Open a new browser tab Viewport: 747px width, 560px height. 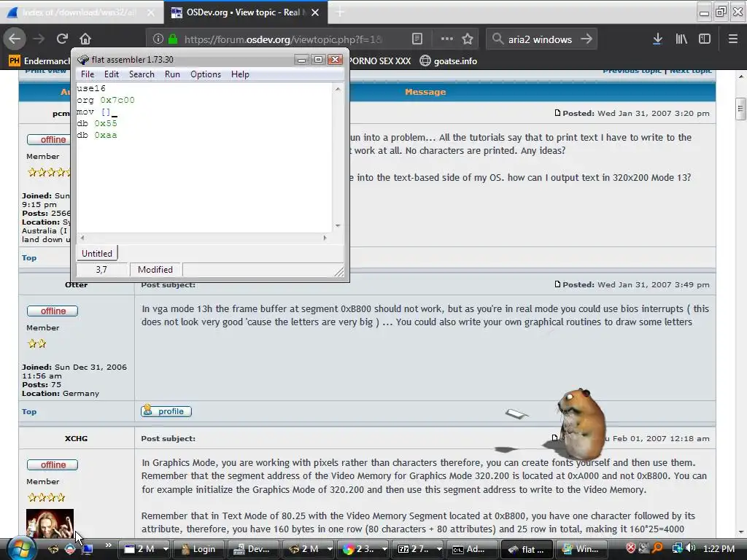(340, 12)
